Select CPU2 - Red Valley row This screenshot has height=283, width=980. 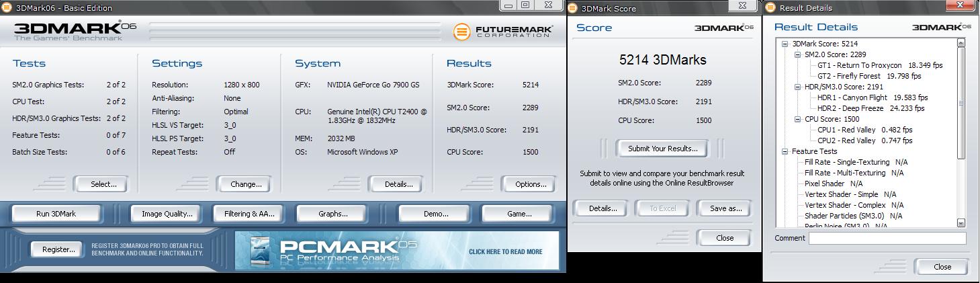point(864,140)
